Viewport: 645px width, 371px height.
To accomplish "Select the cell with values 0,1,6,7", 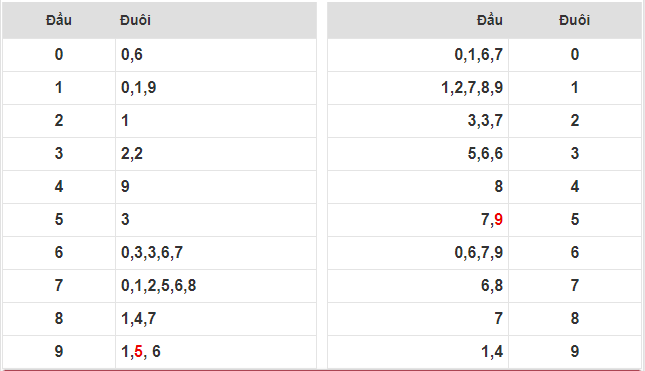I will [418, 55].
